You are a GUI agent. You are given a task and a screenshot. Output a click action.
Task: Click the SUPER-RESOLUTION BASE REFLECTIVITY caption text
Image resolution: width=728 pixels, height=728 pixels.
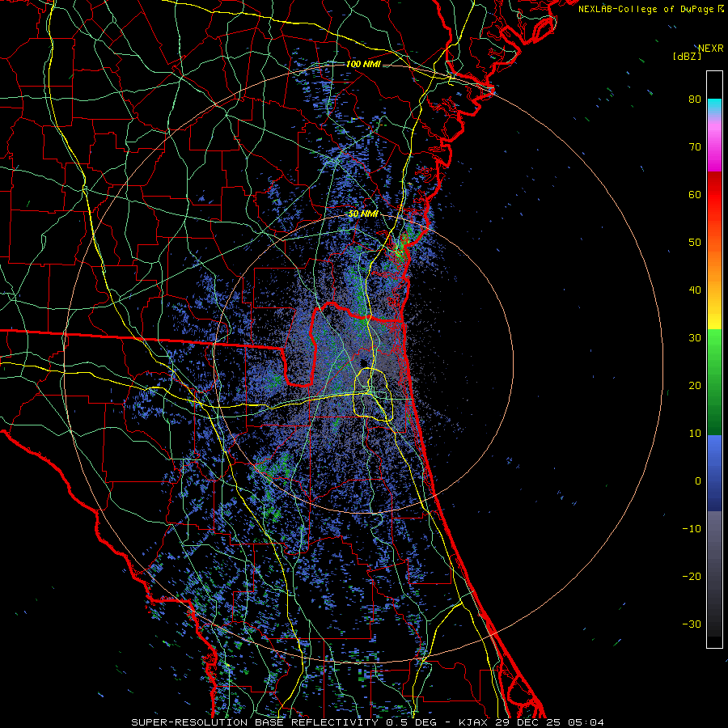coord(255,722)
